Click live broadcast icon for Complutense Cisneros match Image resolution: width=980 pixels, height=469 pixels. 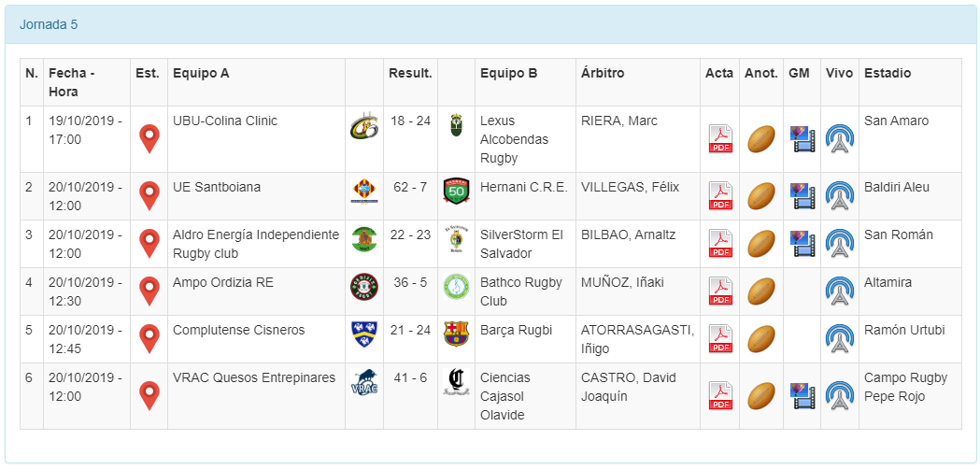[x=839, y=339]
